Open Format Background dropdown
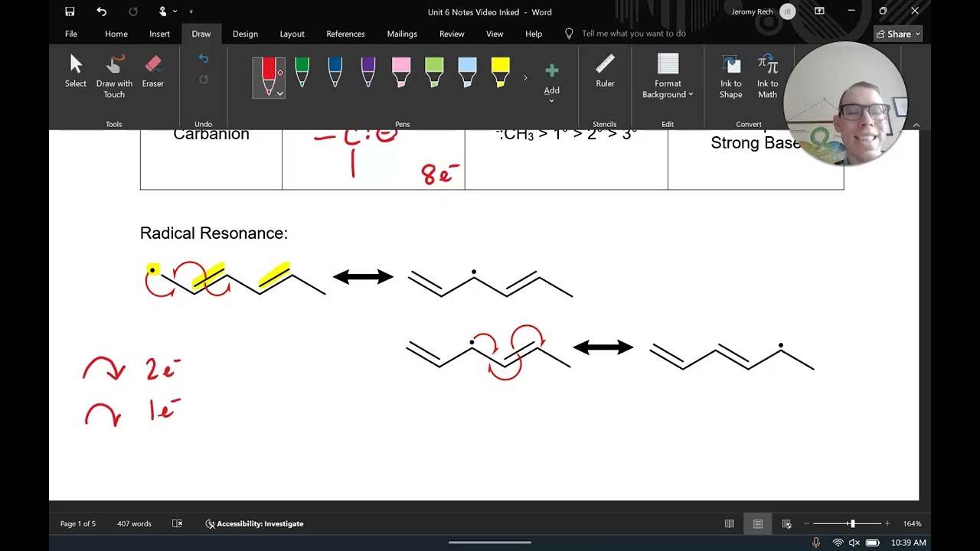Image resolution: width=980 pixels, height=551 pixels. [668, 77]
